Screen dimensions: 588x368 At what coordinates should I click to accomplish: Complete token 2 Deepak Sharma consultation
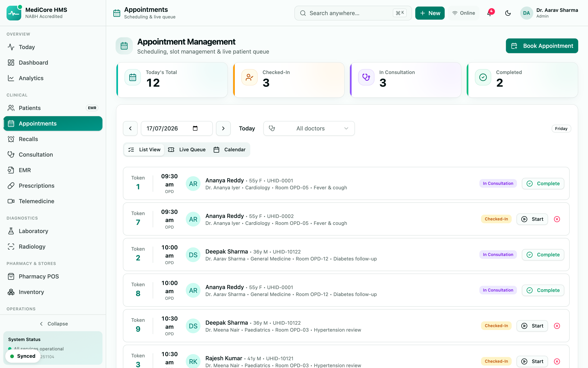[x=543, y=255]
